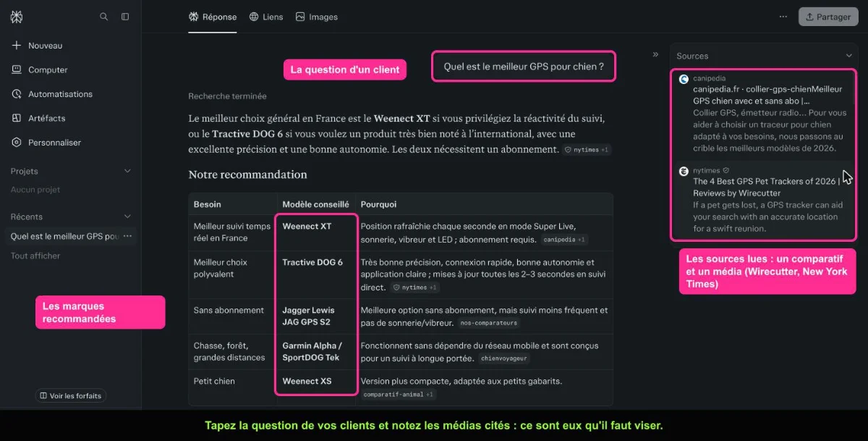Collapse the Récents section chevron
This screenshot has width=868, height=441.
128,217
